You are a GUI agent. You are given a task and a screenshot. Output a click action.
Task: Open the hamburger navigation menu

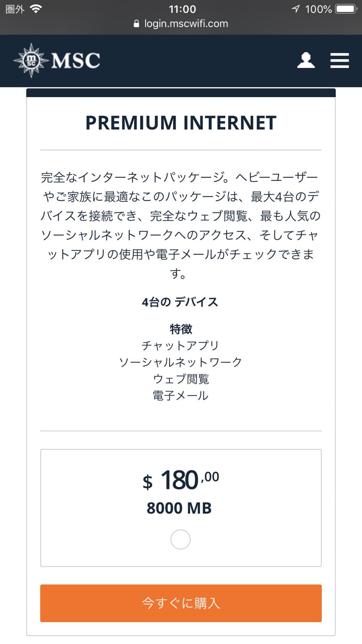[x=339, y=60]
